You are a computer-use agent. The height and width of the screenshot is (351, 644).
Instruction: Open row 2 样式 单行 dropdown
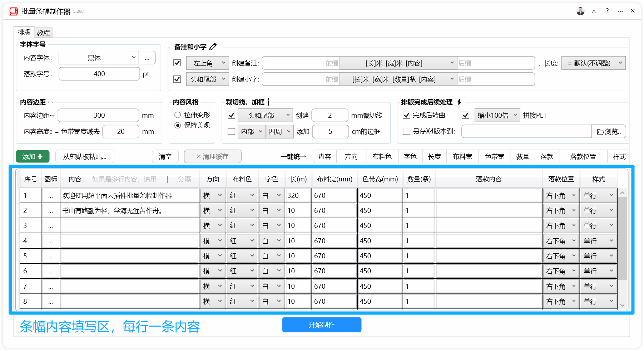click(x=599, y=211)
